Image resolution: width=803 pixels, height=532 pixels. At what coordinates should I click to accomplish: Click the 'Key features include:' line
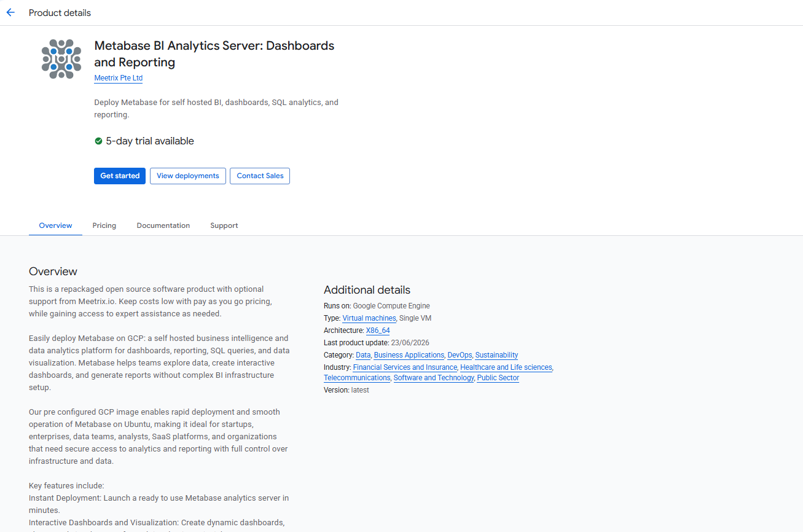(x=66, y=486)
